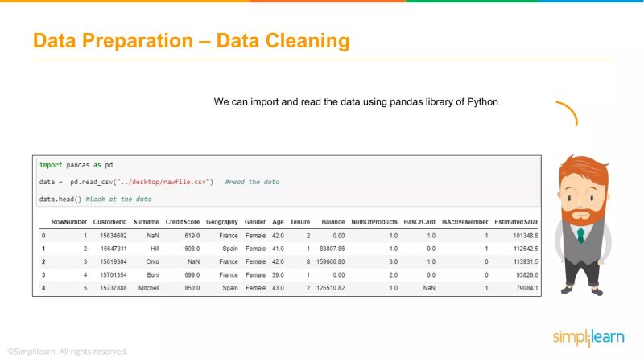Screen dimensions: 644x362
Task: Click the Geography column header
Action: [222, 222]
